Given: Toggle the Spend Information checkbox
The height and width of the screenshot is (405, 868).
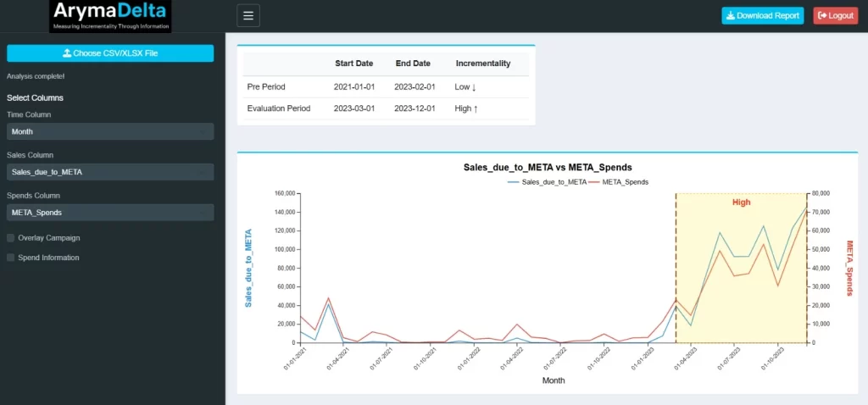Looking at the screenshot, I should tap(10, 258).
